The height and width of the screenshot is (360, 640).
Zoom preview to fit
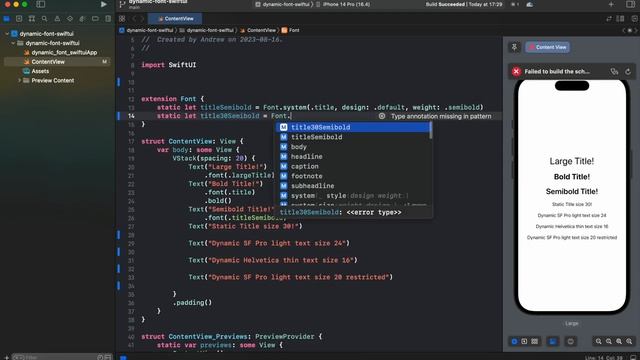point(619,341)
